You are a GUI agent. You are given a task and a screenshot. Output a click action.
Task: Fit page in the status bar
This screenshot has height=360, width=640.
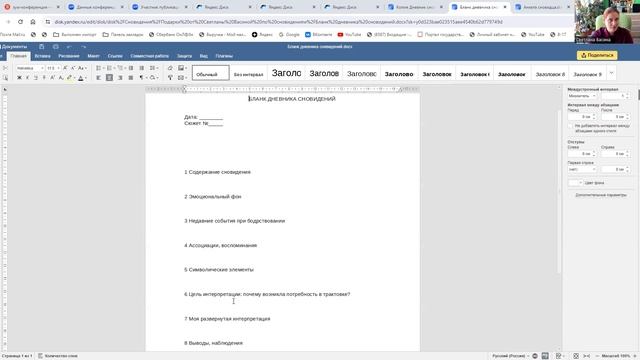tap(576, 356)
